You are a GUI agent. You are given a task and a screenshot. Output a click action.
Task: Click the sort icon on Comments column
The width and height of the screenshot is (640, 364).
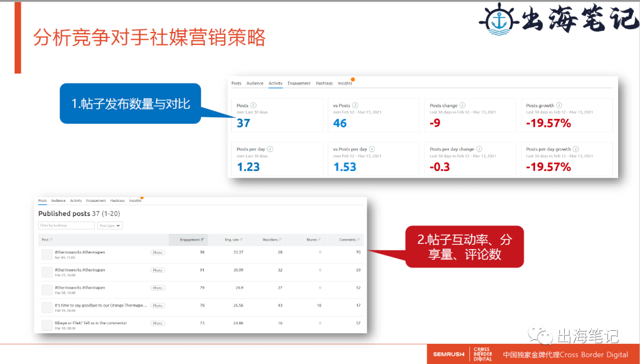359,239
